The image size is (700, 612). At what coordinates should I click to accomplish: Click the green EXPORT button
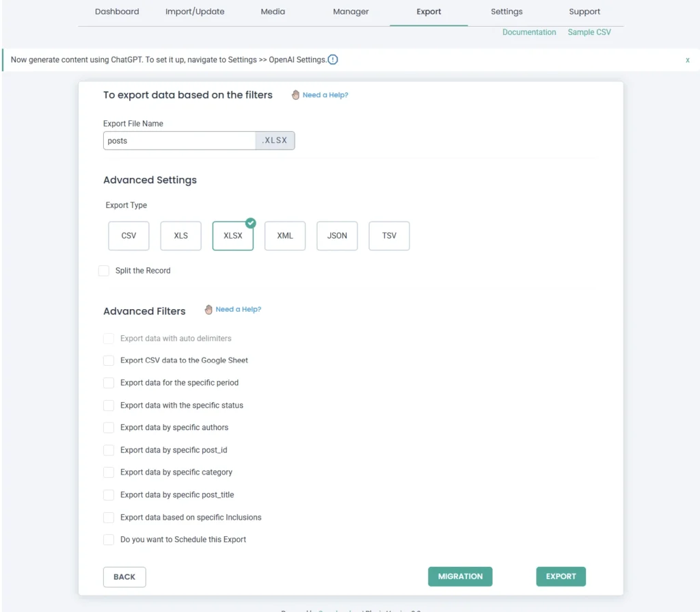pos(561,576)
